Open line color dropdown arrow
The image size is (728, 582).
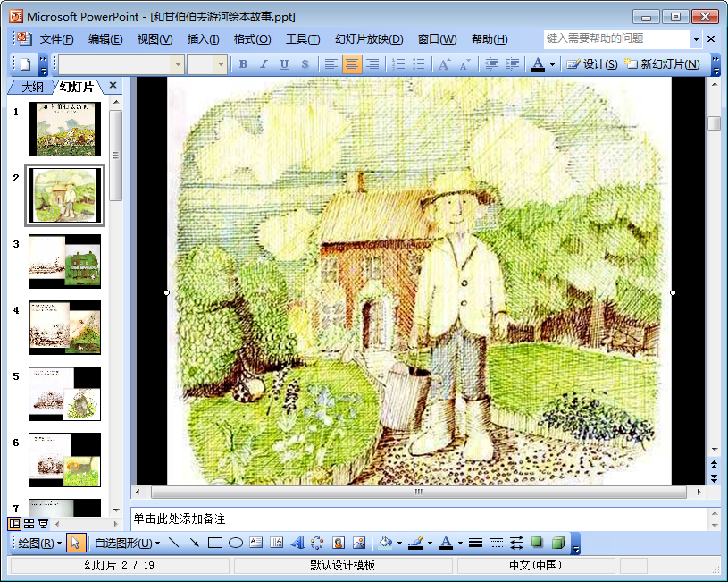pyautogui.click(x=430, y=543)
